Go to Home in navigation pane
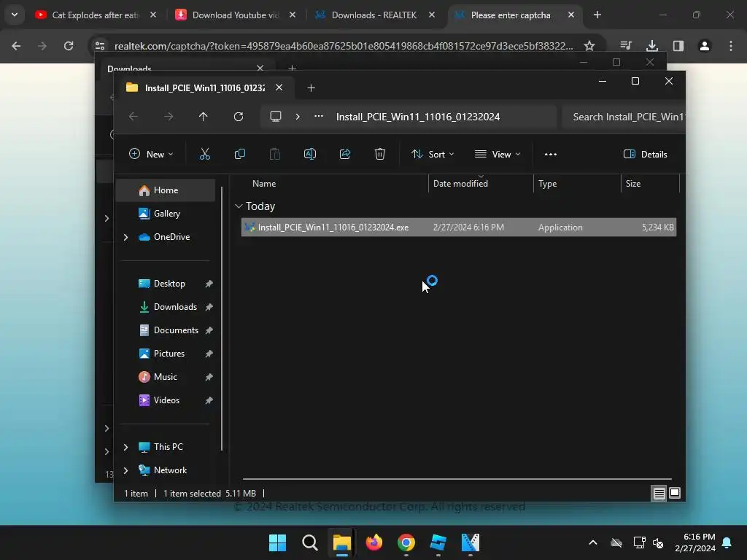The width and height of the screenshot is (747, 560). click(166, 190)
